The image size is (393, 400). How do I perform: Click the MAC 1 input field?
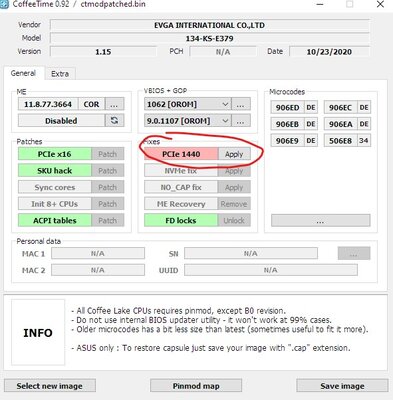pyautogui.click(x=98, y=253)
